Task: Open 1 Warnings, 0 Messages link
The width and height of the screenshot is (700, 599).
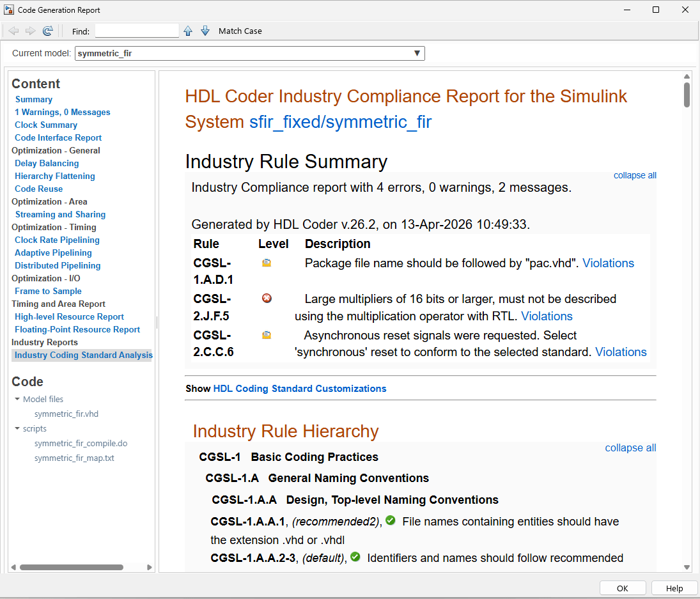Action: pos(63,112)
